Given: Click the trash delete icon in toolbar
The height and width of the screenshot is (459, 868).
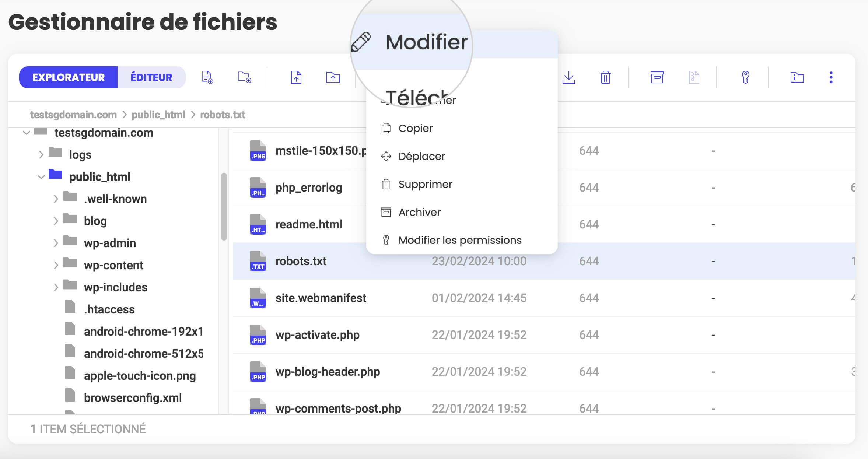Looking at the screenshot, I should click(x=606, y=77).
